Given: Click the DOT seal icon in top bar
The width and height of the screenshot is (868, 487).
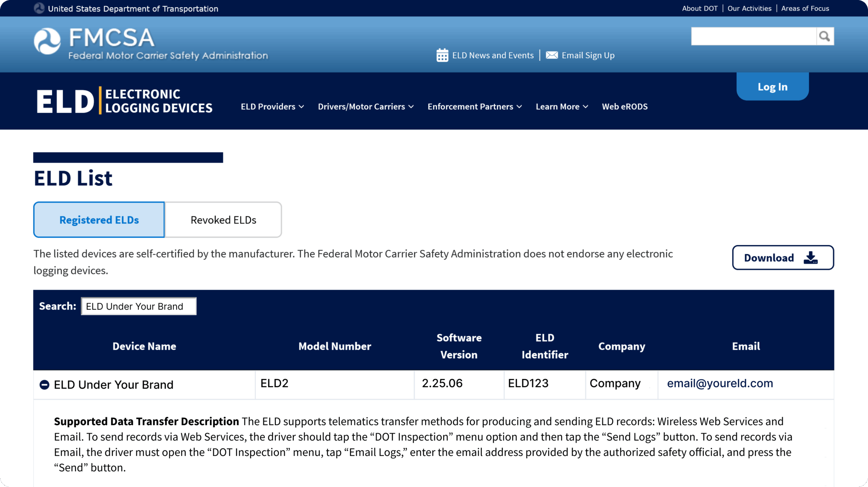Looking at the screenshot, I should 39,8.
